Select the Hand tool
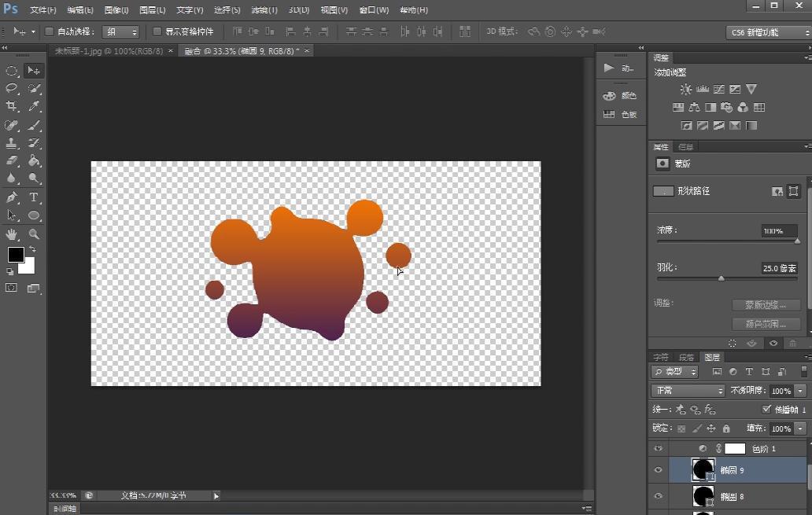This screenshot has width=812, height=515. (11, 234)
